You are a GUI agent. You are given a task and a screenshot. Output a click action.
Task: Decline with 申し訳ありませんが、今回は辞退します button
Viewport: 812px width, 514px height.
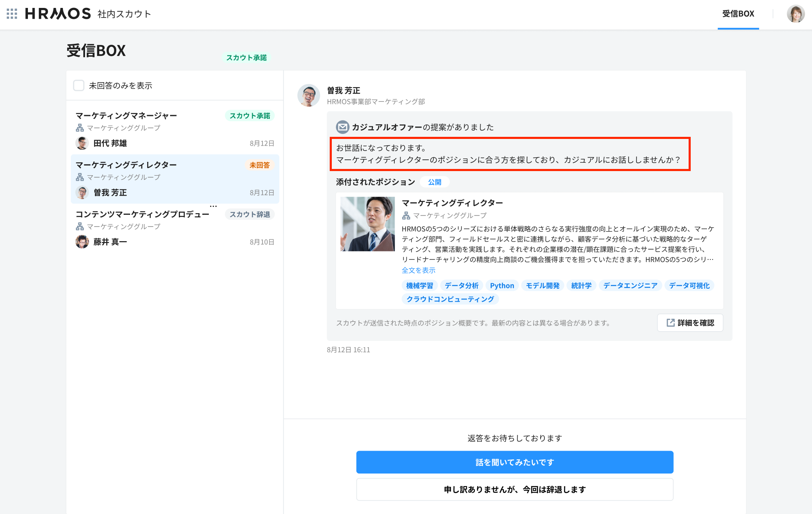(514, 489)
